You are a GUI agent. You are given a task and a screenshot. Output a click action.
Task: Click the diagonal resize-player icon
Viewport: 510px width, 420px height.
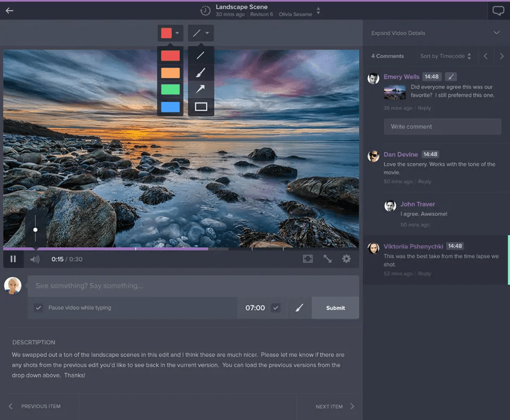tap(327, 259)
